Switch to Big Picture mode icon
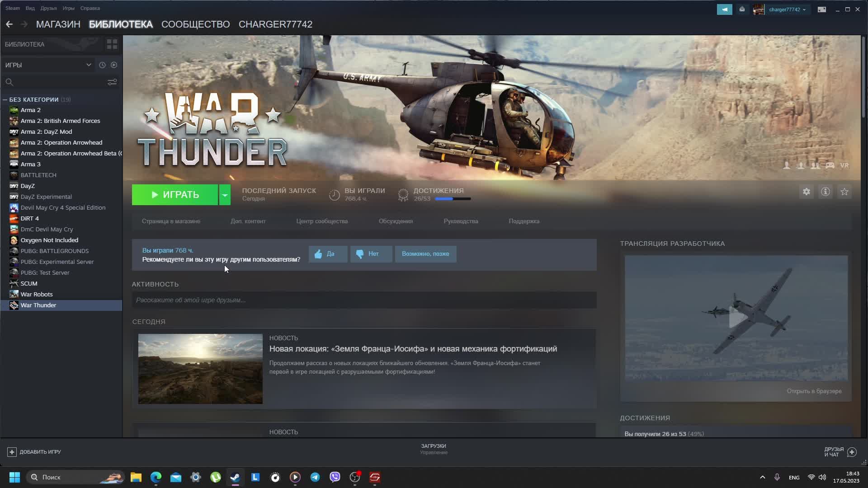This screenshot has height=488, width=868. tap(822, 9)
